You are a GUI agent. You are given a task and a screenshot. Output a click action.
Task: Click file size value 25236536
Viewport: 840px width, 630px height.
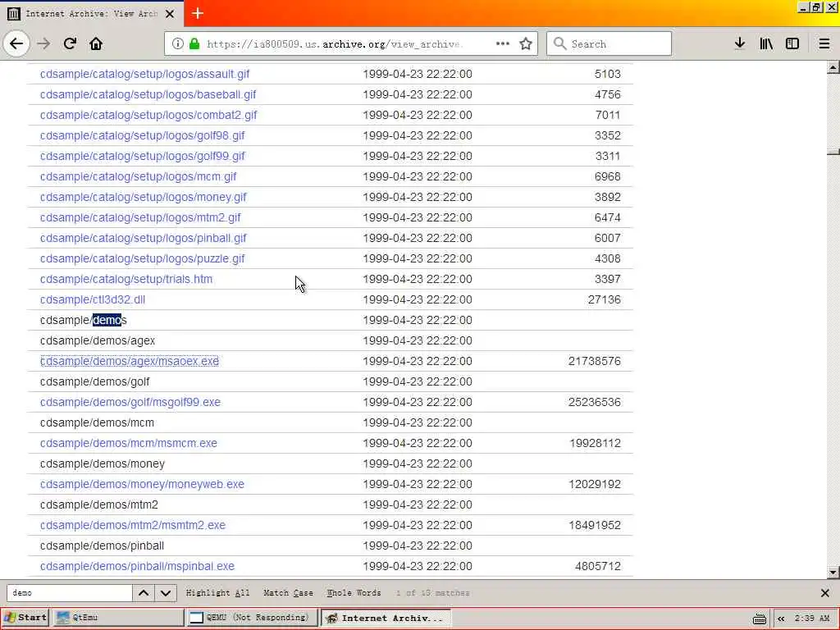594,402
